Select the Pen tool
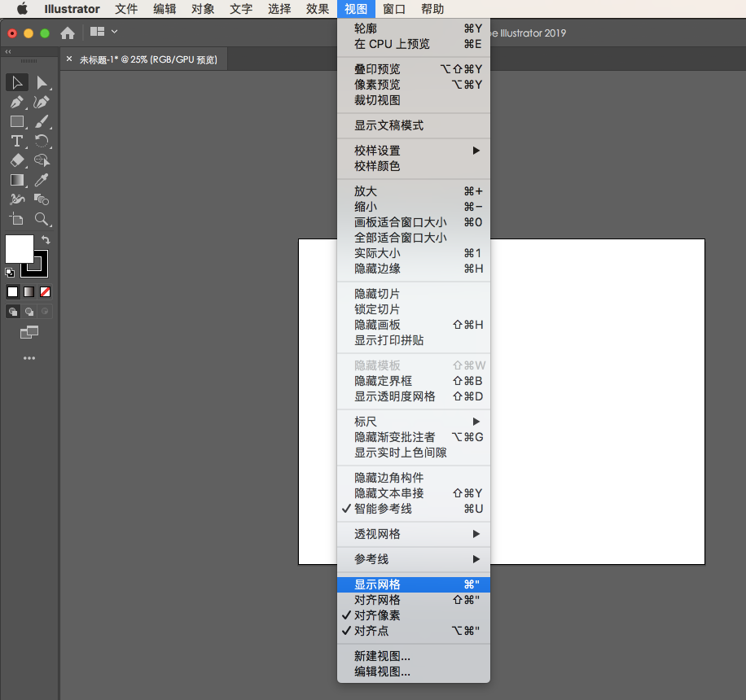Viewport: 746px width, 700px height. point(17,103)
